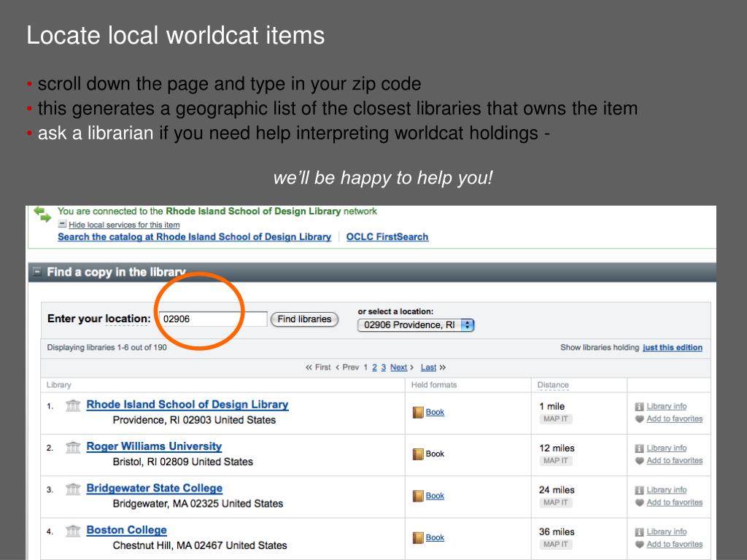This screenshot has height=560, width=747.
Task: Open the Boston College link
Action: point(127,530)
